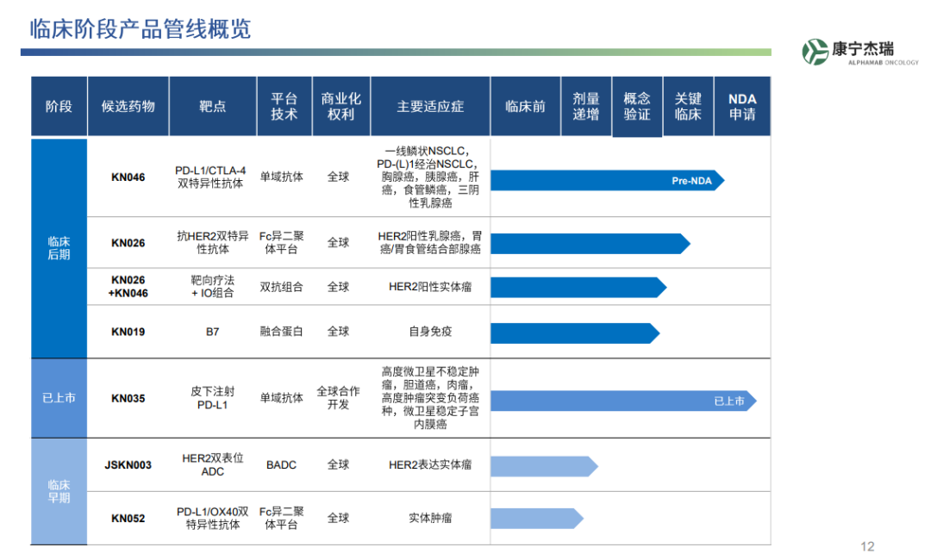Select the 候选药物 column header
Image resolution: width=931 pixels, height=560 pixels.
click(128, 106)
